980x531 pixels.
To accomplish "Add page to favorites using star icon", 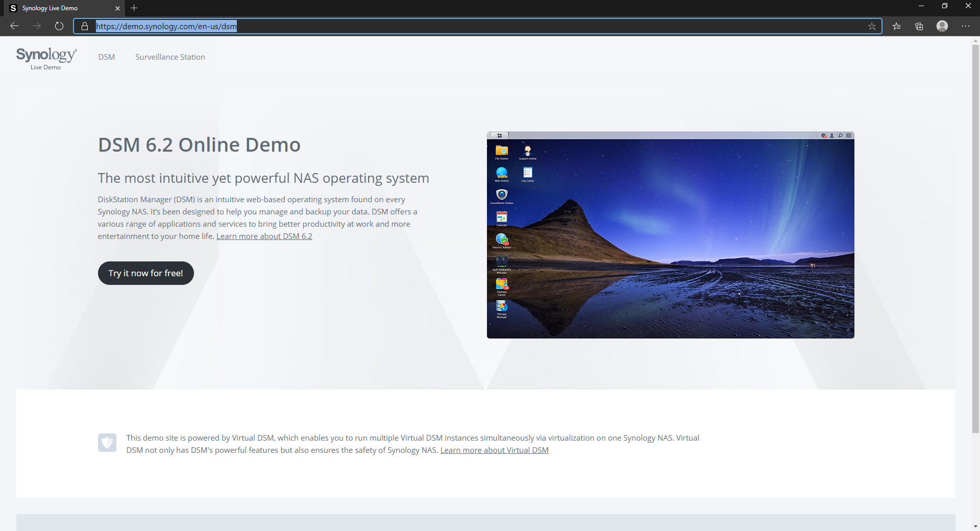I will tap(872, 26).
